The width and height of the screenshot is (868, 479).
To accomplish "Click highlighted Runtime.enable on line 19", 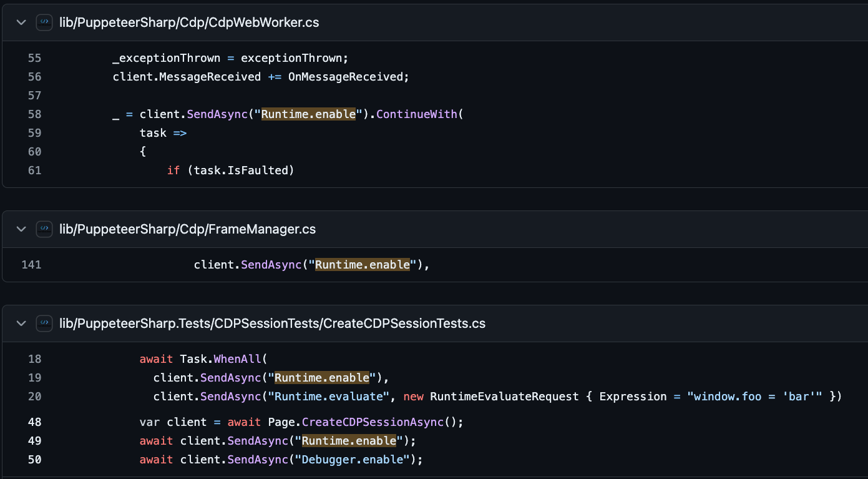I will (322, 378).
